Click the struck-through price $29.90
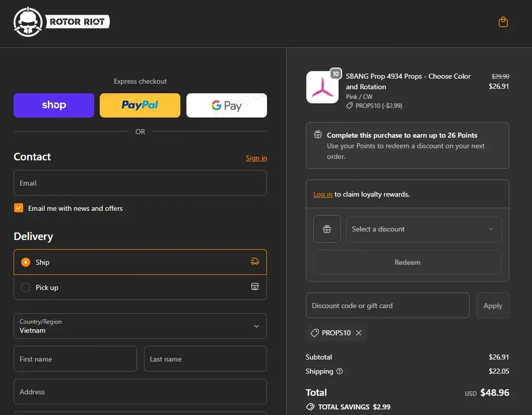The height and width of the screenshot is (415, 532). click(x=500, y=77)
